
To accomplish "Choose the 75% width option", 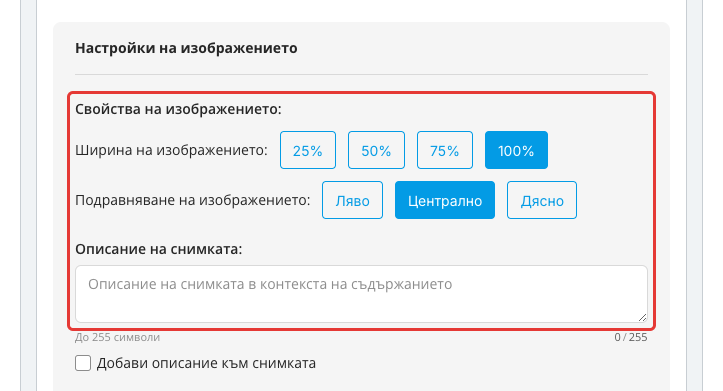I will 444,150.
